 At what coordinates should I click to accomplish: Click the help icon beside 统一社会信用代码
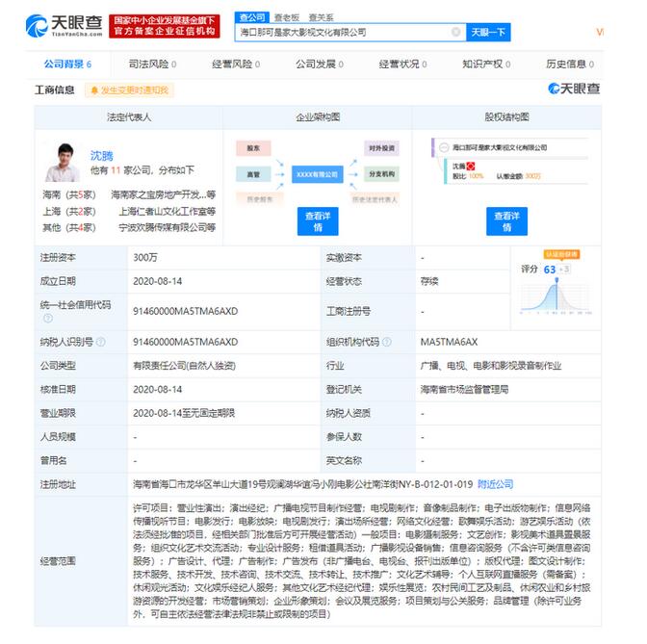point(48,318)
